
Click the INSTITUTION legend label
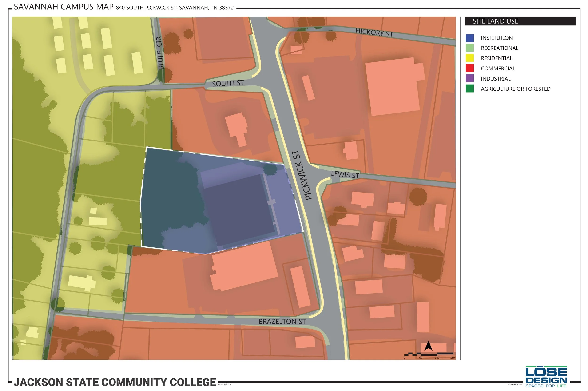(496, 38)
